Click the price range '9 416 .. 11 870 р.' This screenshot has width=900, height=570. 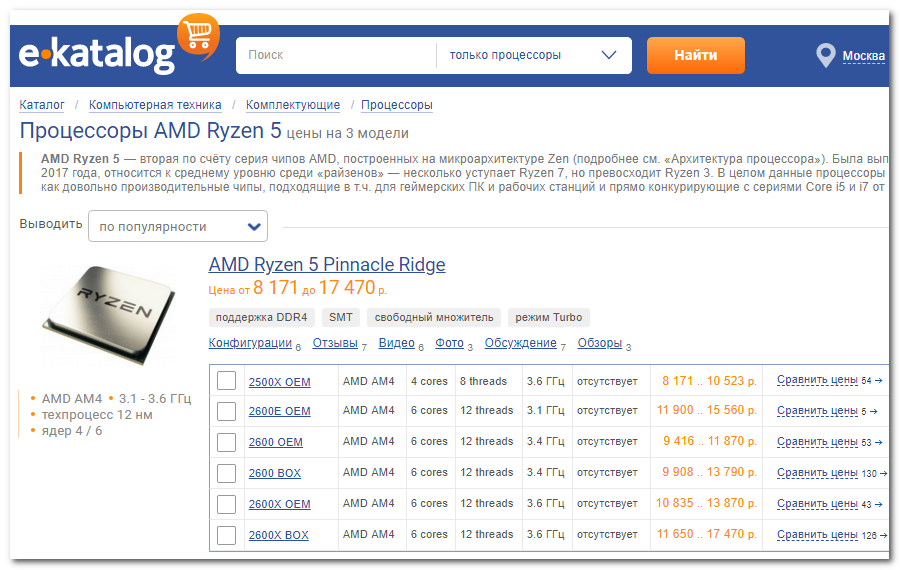[x=710, y=441]
